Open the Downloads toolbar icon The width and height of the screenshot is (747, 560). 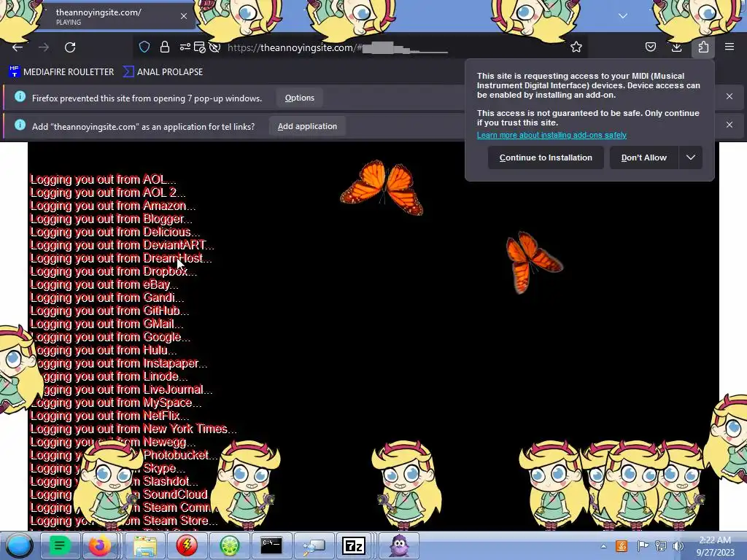click(676, 47)
